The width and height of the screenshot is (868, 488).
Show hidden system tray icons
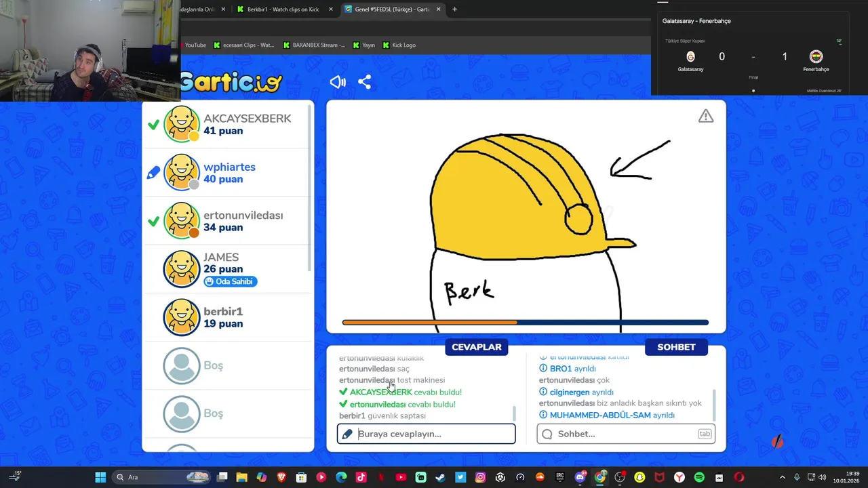click(x=782, y=477)
